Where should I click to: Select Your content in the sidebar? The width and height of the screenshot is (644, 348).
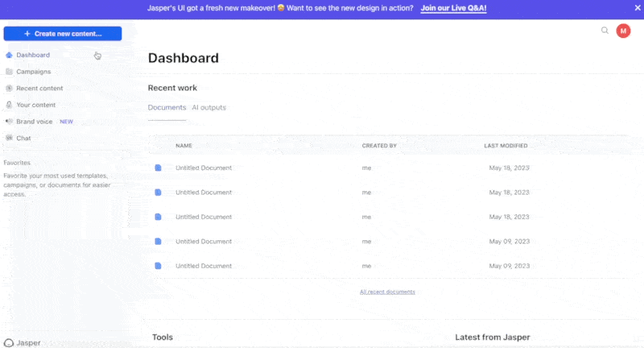coord(35,105)
